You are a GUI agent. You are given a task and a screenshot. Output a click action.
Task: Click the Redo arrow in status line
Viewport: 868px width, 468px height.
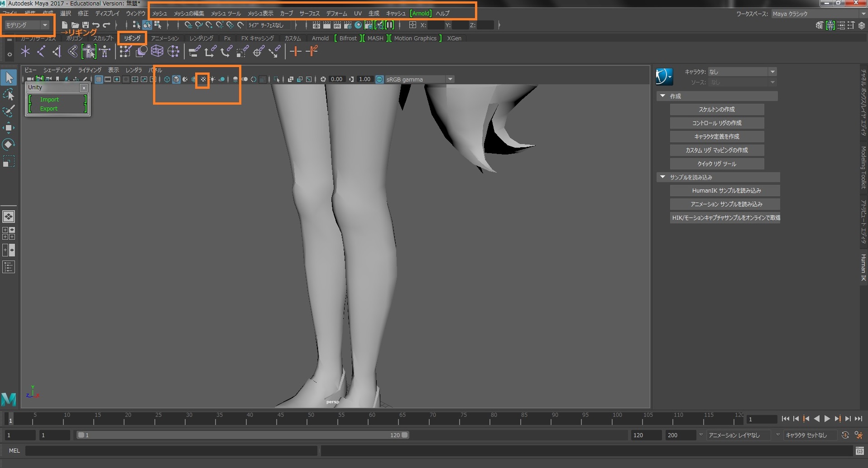pyautogui.click(x=106, y=25)
